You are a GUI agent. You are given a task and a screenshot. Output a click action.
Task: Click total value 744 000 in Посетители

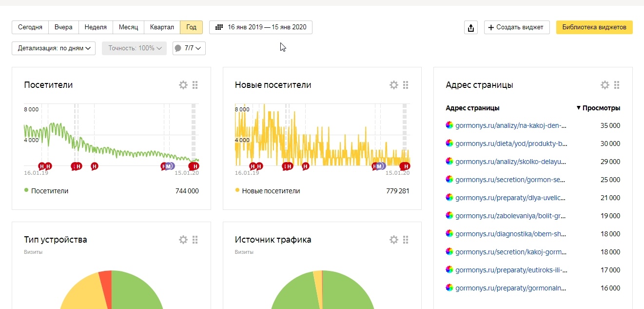tap(187, 191)
